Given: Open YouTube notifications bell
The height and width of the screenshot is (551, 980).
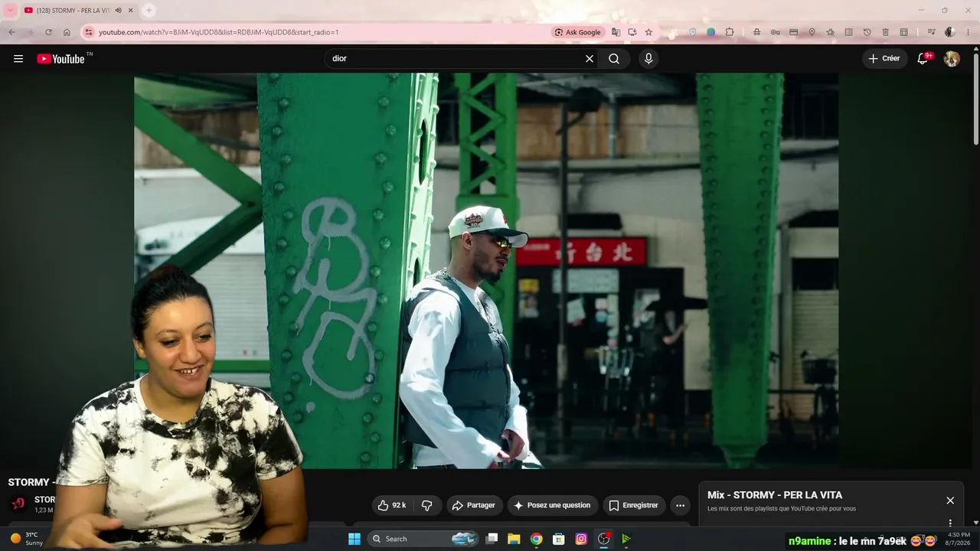Looking at the screenshot, I should [923, 59].
